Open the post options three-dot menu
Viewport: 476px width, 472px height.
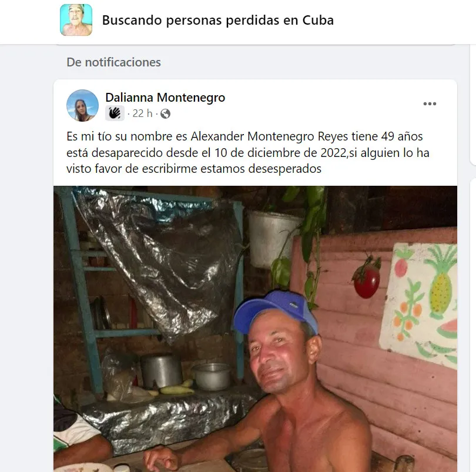pos(430,104)
